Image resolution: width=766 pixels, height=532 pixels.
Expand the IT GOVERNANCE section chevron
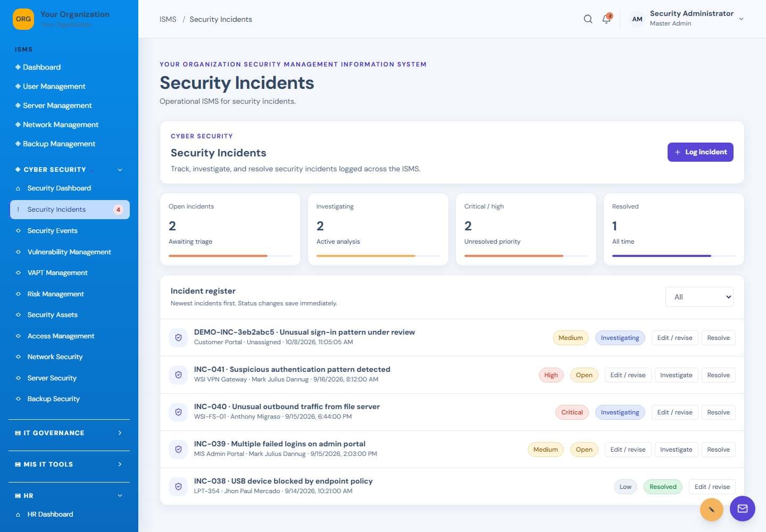[x=120, y=433]
